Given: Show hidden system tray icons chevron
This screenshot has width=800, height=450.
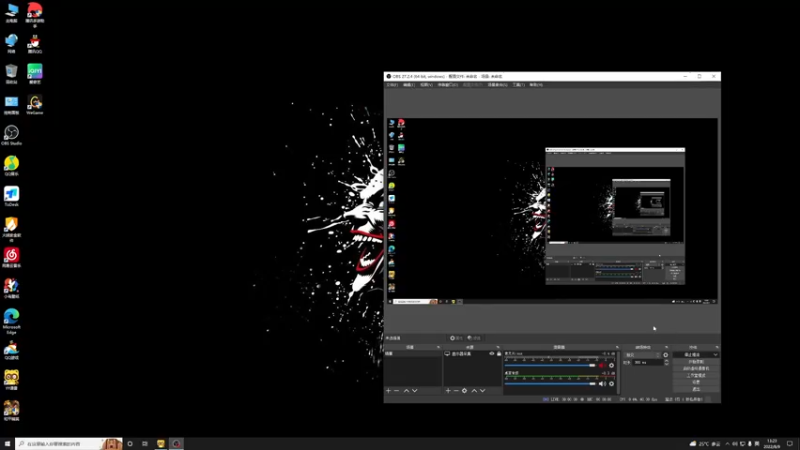Looking at the screenshot, I should (x=728, y=444).
